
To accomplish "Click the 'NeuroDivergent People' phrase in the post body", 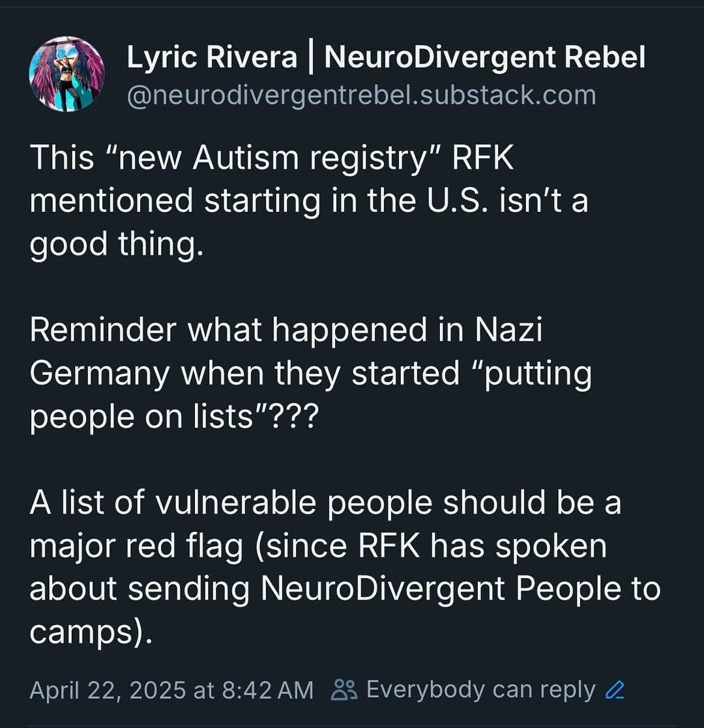I will point(441,589).
